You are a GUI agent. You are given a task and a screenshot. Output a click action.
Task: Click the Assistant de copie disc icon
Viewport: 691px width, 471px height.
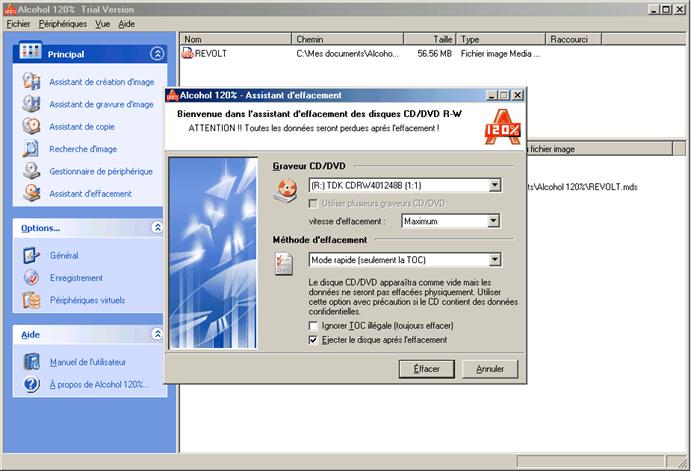pos(31,126)
